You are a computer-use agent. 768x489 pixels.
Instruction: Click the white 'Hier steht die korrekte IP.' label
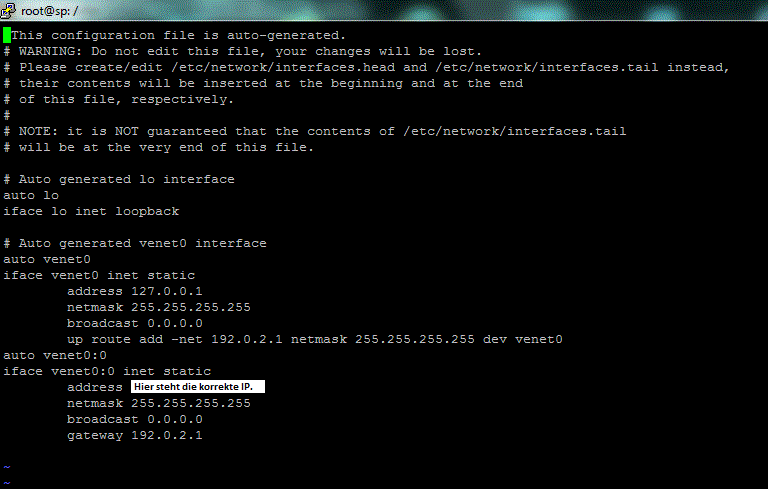tap(198, 387)
